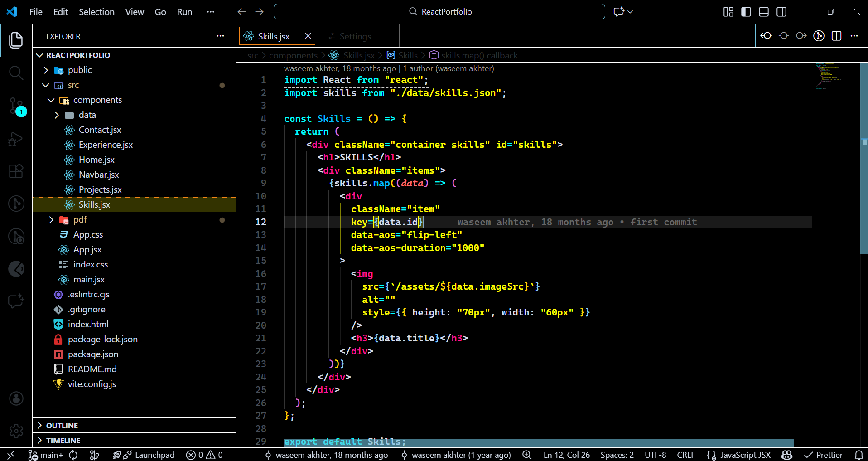Image resolution: width=868 pixels, height=461 pixels.
Task: Open Explorer Views and More Actions ellipsis
Action: (221, 36)
